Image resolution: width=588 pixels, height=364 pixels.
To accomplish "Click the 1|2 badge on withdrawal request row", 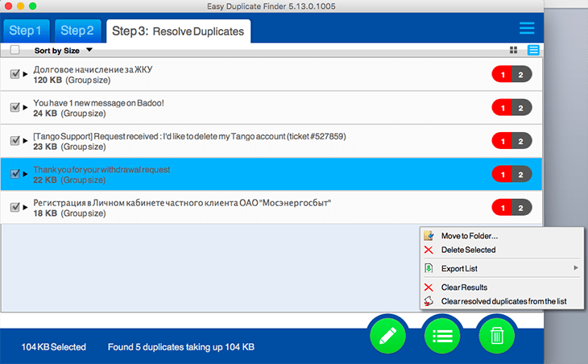I will tap(511, 174).
